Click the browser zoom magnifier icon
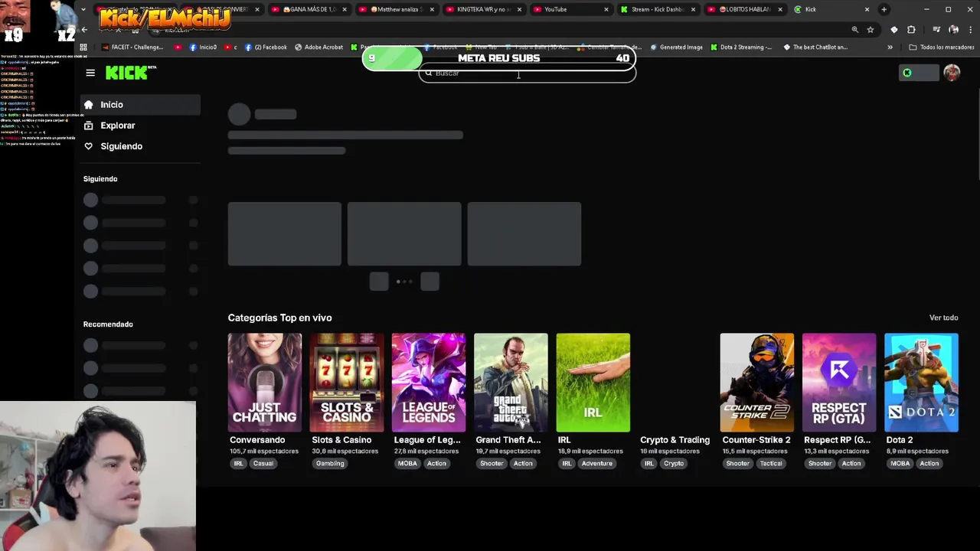 pyautogui.click(x=855, y=30)
